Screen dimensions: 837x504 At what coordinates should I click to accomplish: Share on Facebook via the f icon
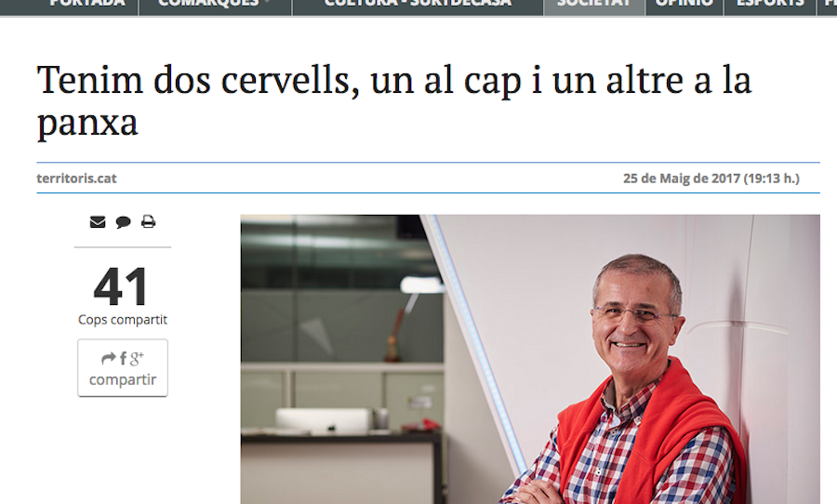(x=124, y=358)
